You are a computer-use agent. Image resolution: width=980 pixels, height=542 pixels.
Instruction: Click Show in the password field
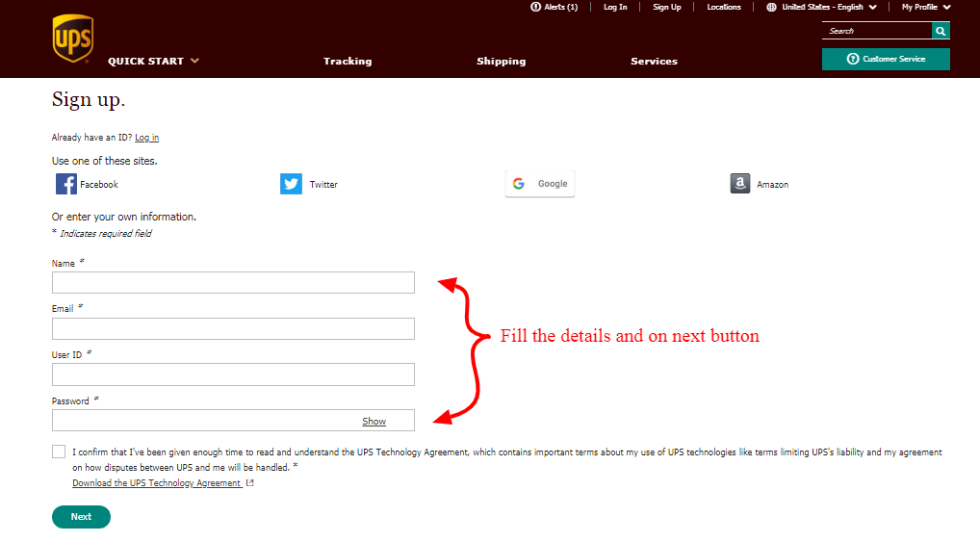coord(374,422)
